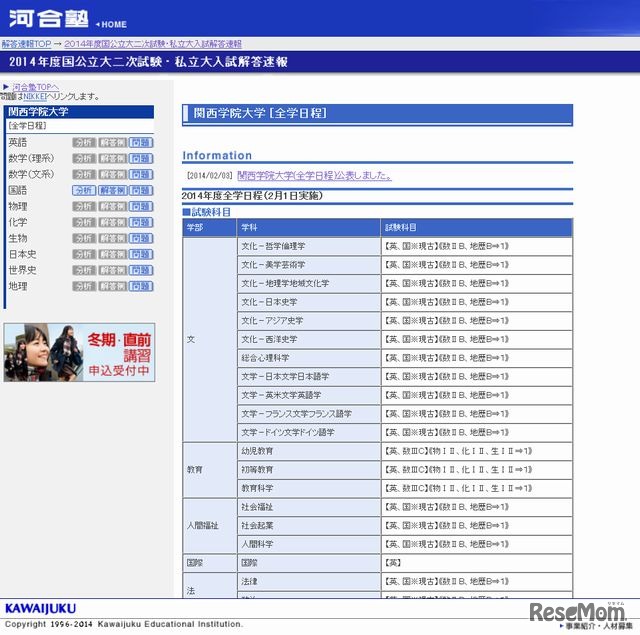This screenshot has height=635, width=640.
Task: Follow the 河合塾TOPへ link
Action: click(x=36, y=87)
